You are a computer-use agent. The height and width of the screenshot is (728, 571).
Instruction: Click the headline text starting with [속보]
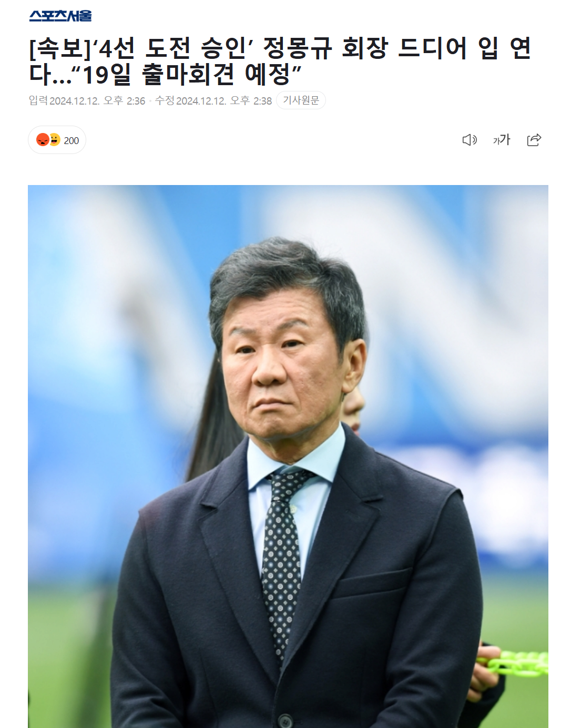[x=280, y=61]
